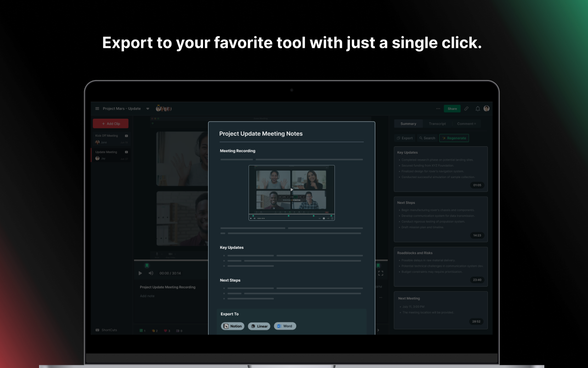The height and width of the screenshot is (368, 588).
Task: Jump to 23:40 timestamp in Roadblocks and Risks
Action: (477, 280)
